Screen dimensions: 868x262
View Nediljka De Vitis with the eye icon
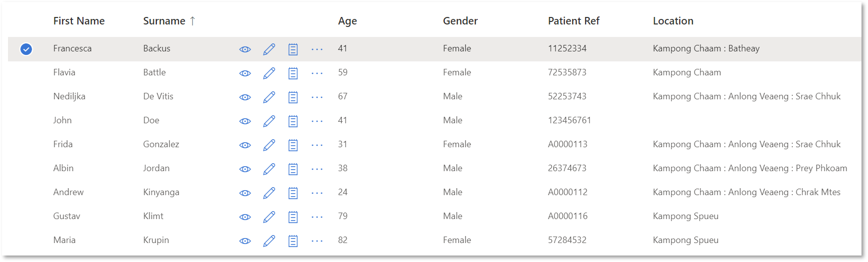245,97
